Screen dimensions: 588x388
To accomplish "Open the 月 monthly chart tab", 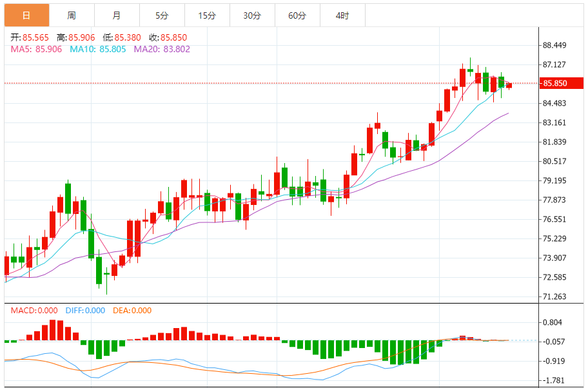I will coord(116,15).
